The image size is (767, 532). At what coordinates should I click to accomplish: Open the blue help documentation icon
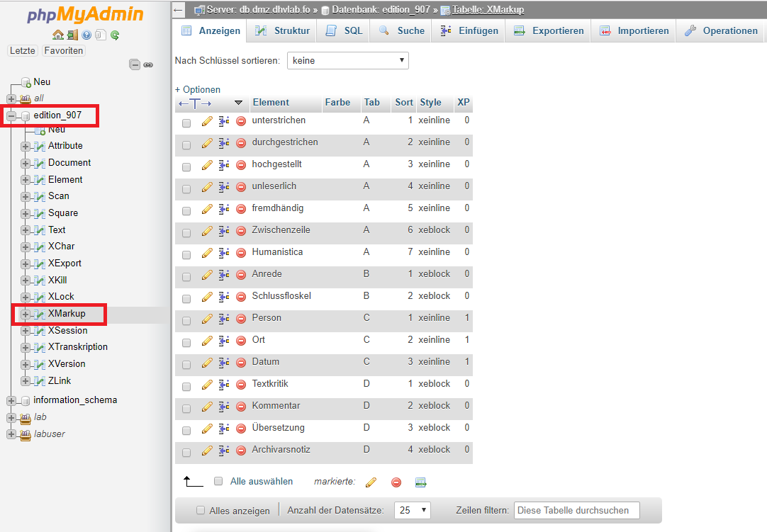(86, 35)
